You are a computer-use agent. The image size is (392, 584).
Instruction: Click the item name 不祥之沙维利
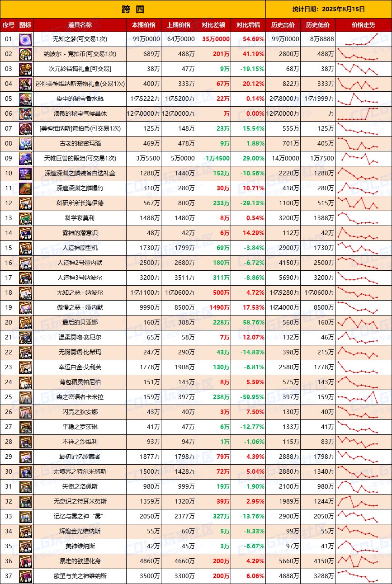coord(80,442)
